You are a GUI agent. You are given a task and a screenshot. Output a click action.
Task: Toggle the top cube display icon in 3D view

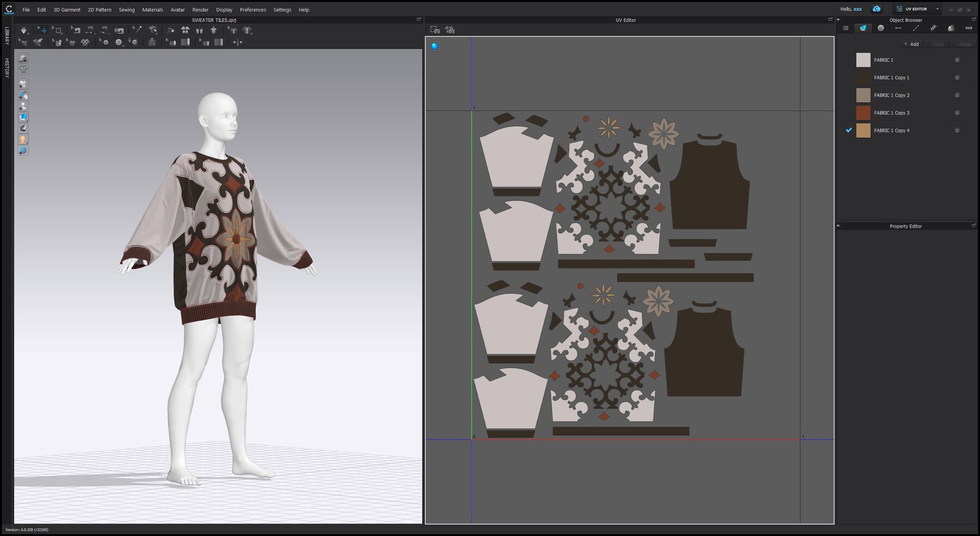(23, 58)
